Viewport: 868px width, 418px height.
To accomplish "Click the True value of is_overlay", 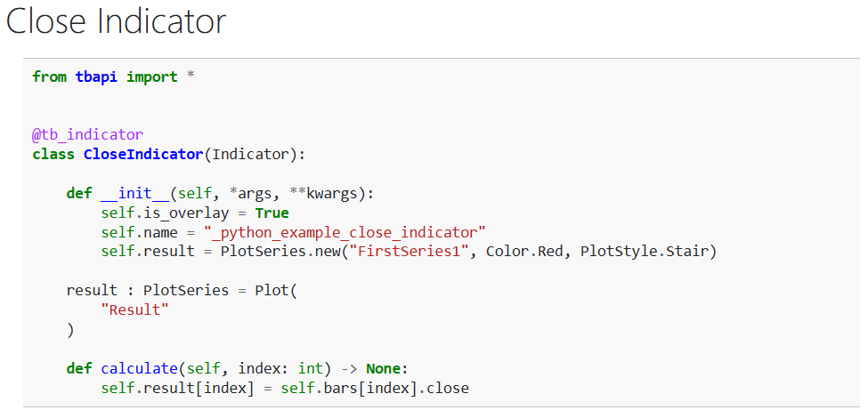I will click(272, 213).
